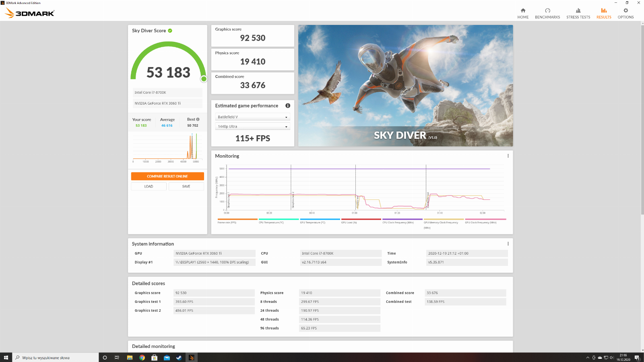Click the Combined score 33 676 card

click(252, 83)
